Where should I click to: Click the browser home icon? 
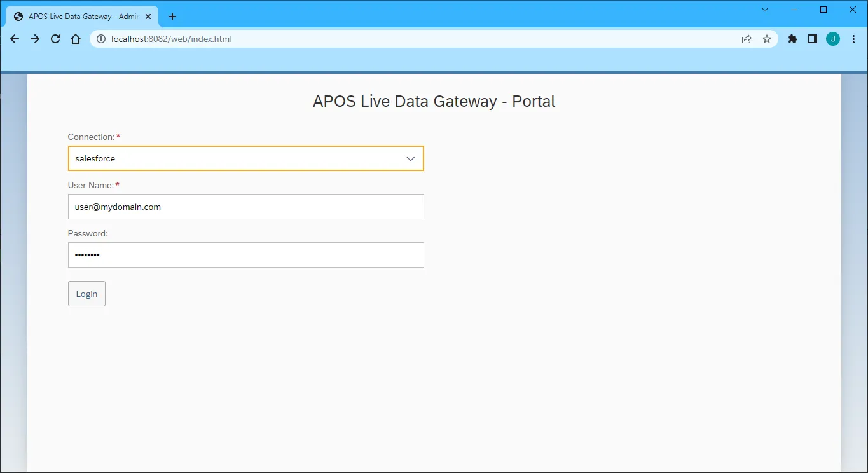tap(76, 39)
